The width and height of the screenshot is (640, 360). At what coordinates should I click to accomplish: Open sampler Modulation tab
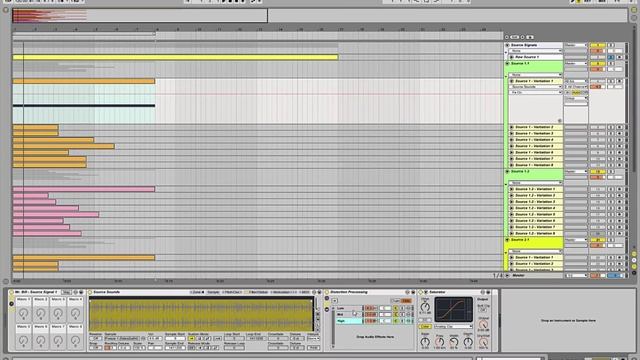[284, 292]
